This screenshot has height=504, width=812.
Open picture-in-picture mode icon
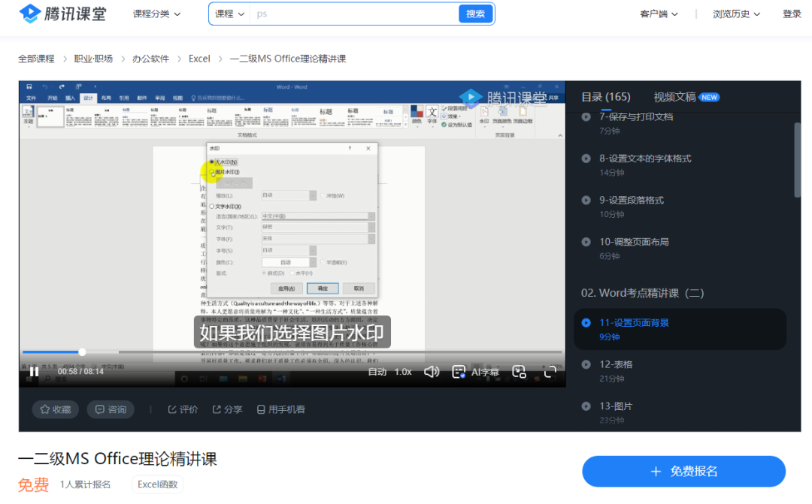pyautogui.click(x=519, y=371)
